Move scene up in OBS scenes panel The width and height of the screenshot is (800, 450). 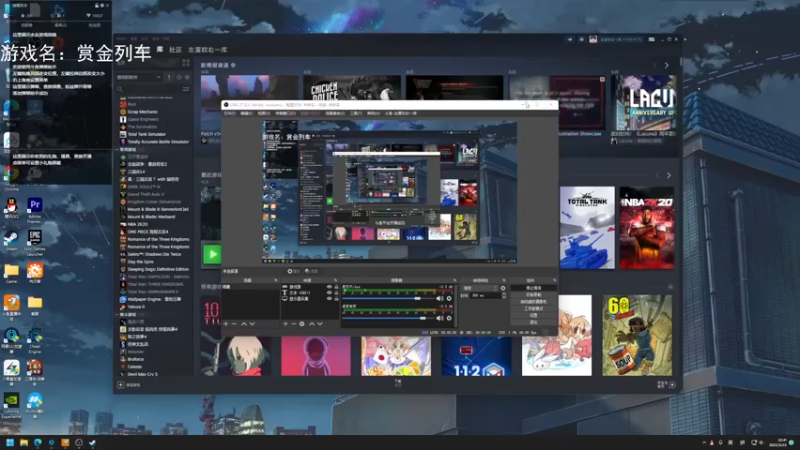pyautogui.click(x=244, y=323)
